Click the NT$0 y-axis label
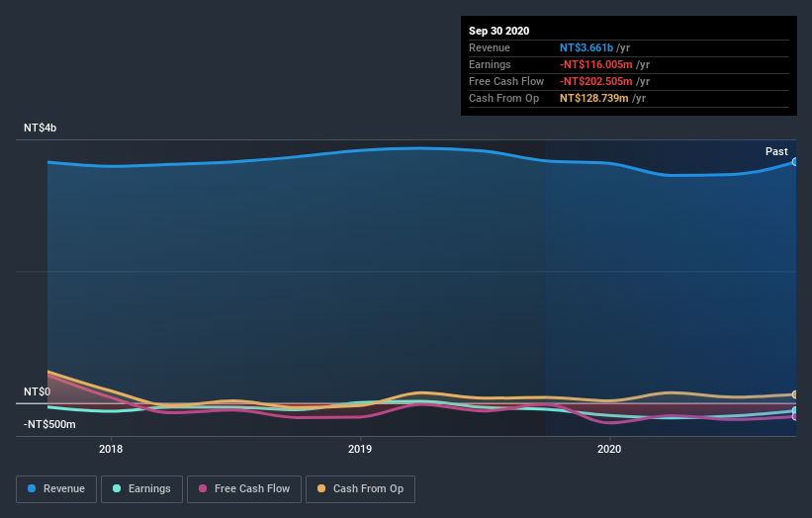This screenshot has height=518, width=812. (38, 391)
